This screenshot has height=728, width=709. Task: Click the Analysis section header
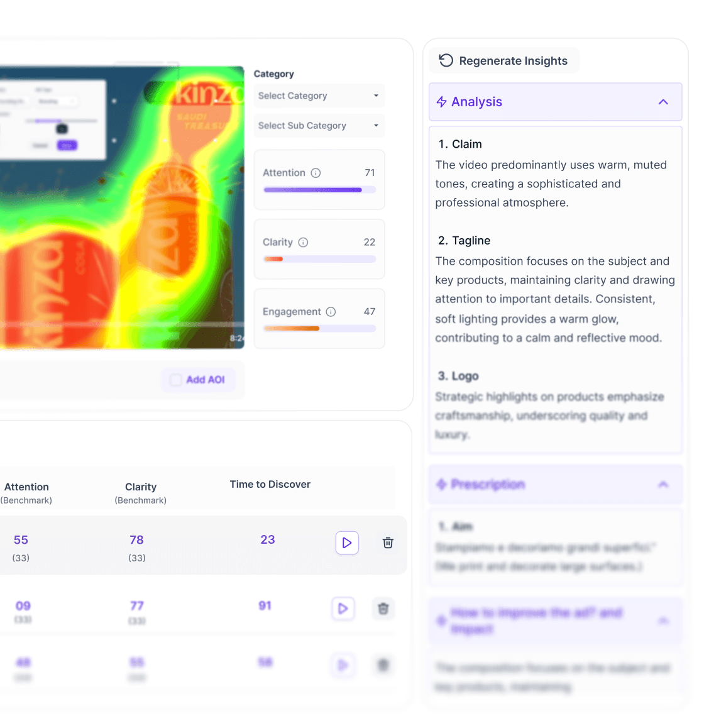555,102
